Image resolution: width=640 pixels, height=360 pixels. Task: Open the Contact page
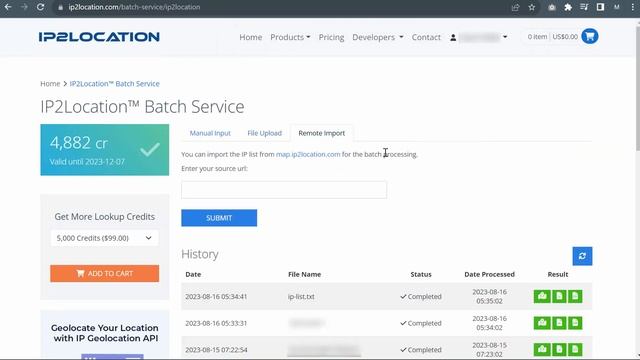(x=426, y=37)
